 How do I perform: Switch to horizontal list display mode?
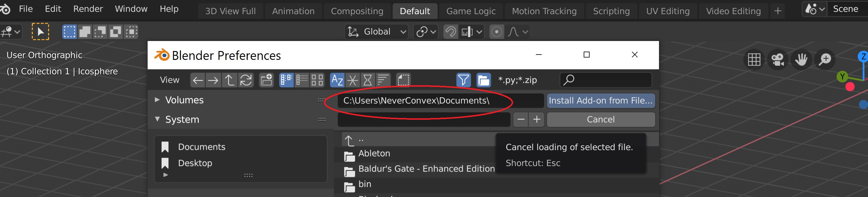click(302, 80)
